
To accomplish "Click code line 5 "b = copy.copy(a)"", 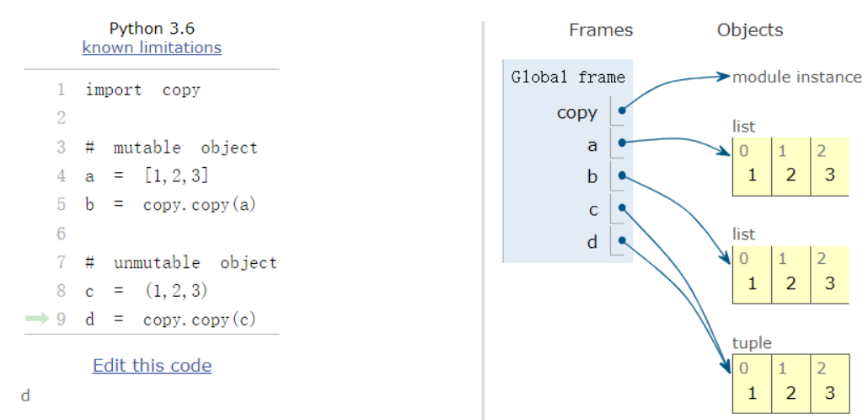I will (169, 205).
